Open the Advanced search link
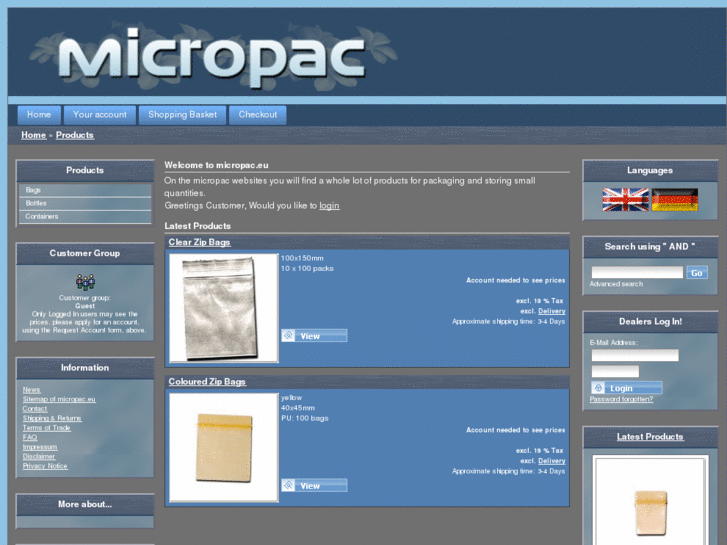This screenshot has width=727, height=545. tap(616, 284)
